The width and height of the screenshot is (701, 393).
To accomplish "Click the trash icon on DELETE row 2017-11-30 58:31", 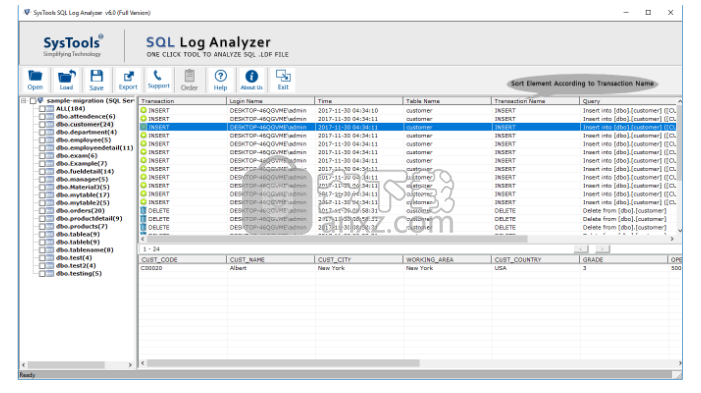I will (143, 211).
